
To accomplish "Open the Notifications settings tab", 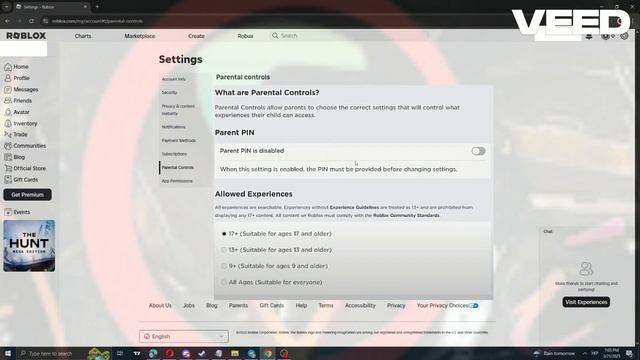I will [x=173, y=127].
